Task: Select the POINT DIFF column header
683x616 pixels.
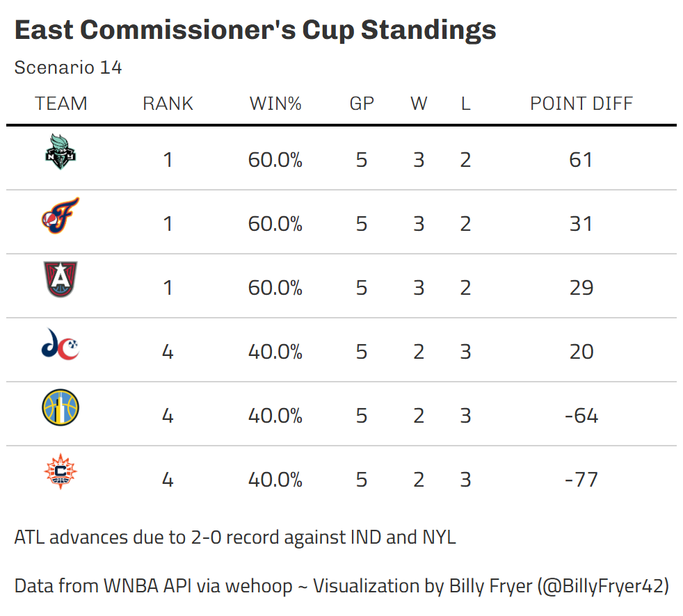Action: point(581,104)
